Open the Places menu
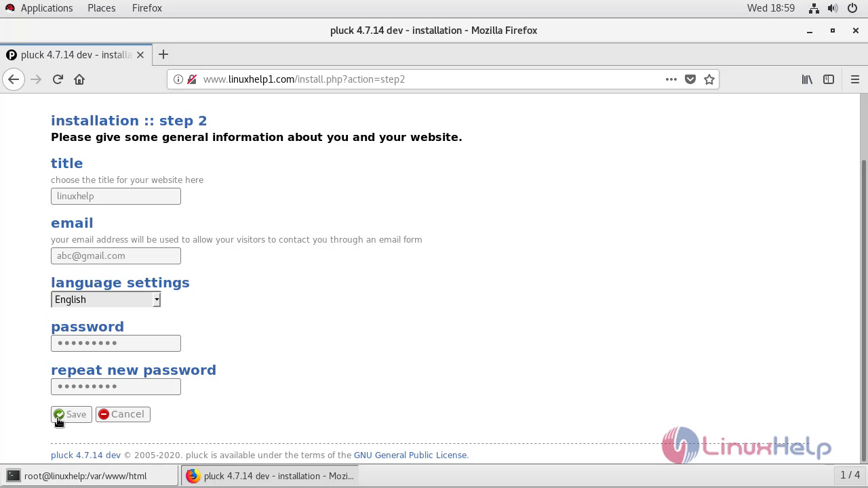The image size is (868, 488). coord(102,8)
